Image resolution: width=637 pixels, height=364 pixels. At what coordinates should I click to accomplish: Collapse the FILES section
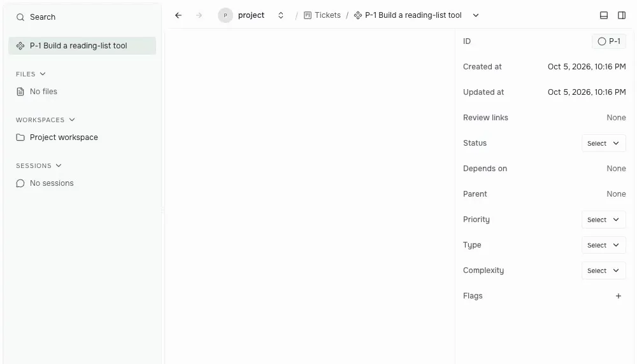[x=31, y=74]
